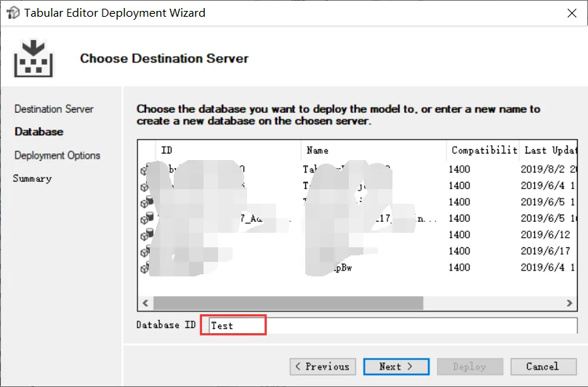Sort by the Name column header
Screen dimensions: 588x387
tap(374, 151)
